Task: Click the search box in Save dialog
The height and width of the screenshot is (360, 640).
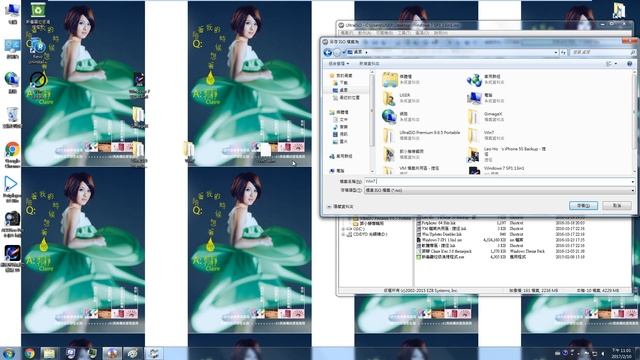Action: click(603, 52)
